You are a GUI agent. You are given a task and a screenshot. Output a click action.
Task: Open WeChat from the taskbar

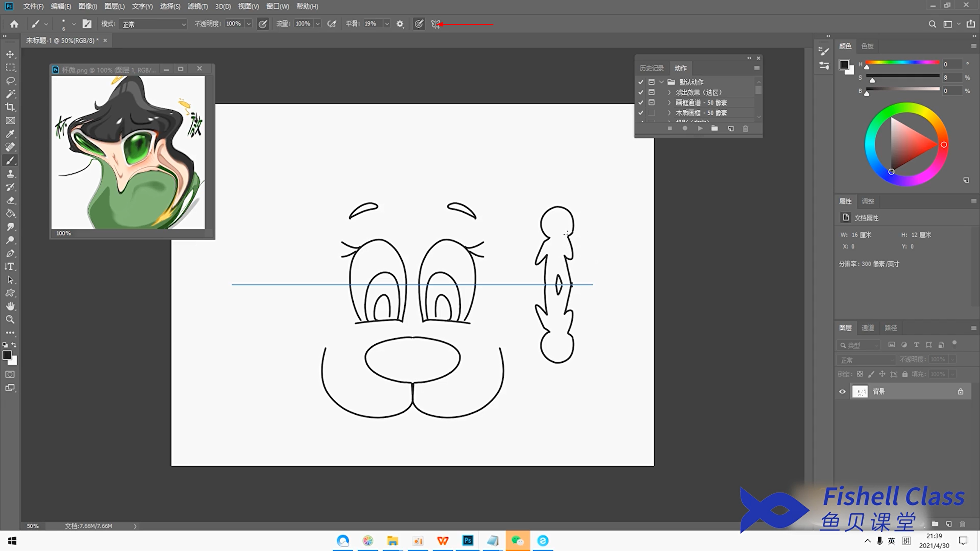click(x=518, y=541)
